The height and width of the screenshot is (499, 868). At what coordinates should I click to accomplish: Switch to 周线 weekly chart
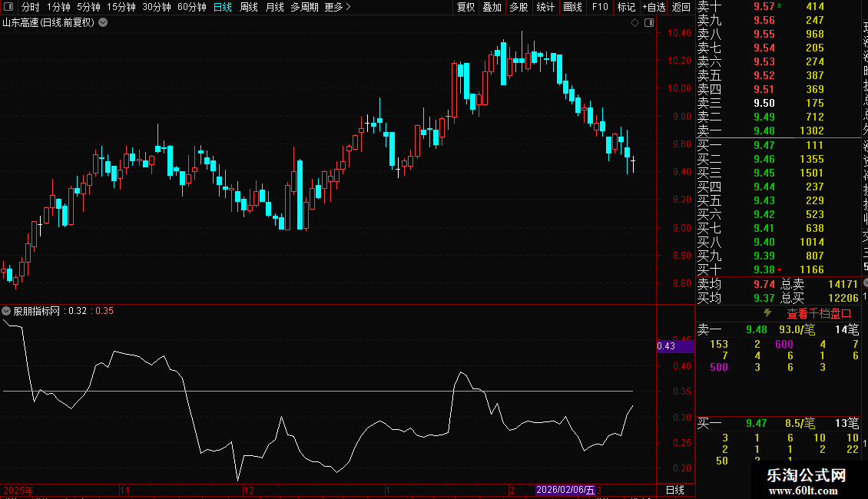(x=249, y=7)
